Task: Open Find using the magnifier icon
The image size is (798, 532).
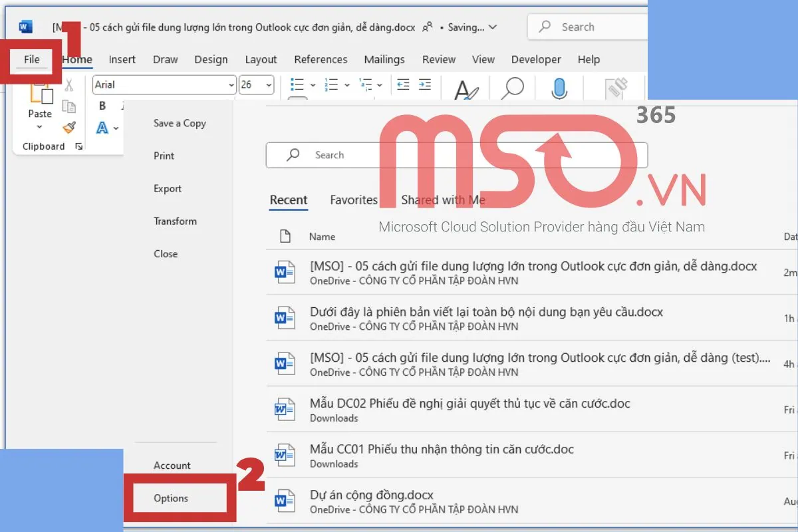Action: (512, 86)
